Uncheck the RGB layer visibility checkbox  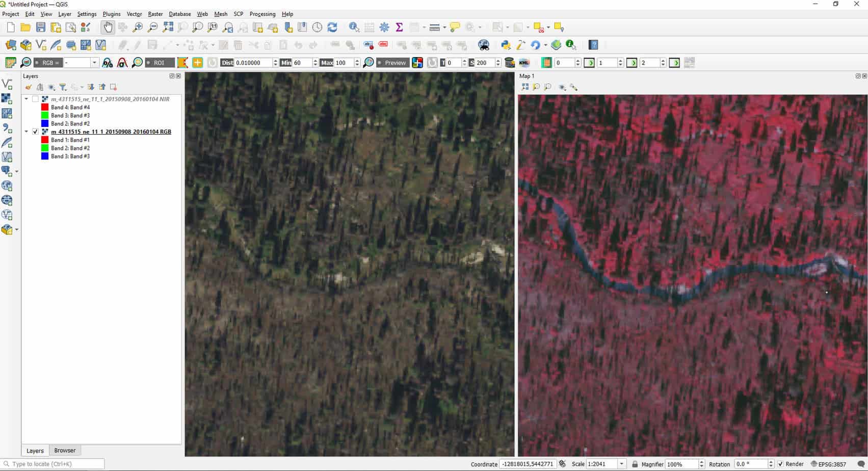tap(36, 131)
